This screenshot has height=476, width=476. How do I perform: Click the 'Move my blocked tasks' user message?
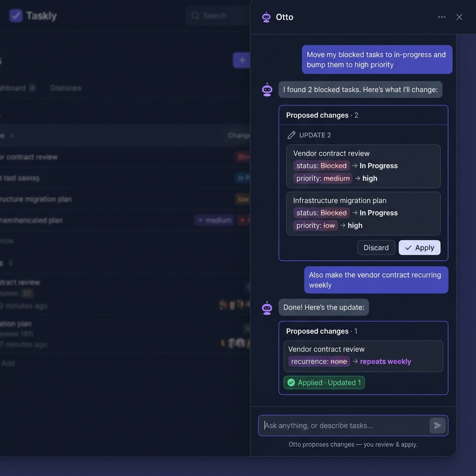[377, 59]
